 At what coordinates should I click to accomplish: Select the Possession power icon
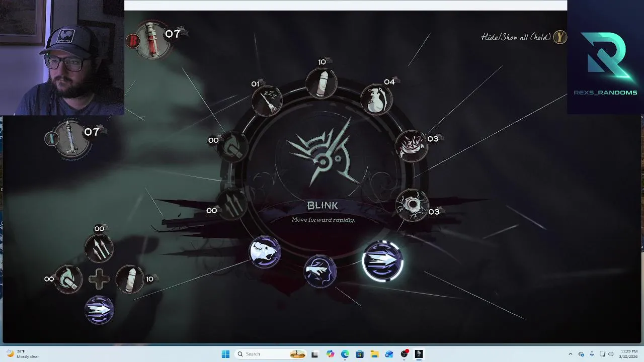(x=320, y=271)
